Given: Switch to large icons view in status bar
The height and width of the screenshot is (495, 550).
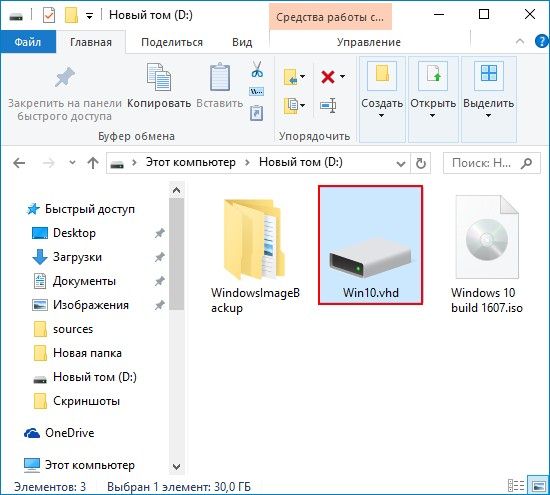Looking at the screenshot, I should click(538, 486).
